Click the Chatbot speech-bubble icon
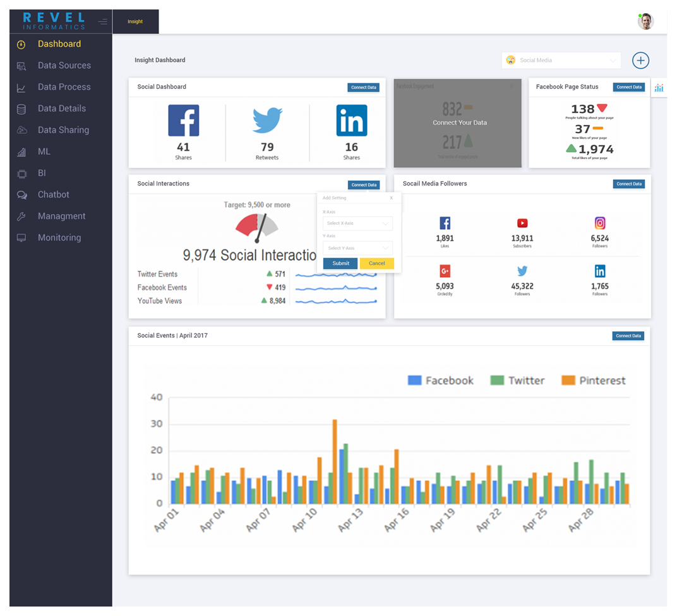Image resolution: width=677 pixels, height=616 pixels. point(21,195)
